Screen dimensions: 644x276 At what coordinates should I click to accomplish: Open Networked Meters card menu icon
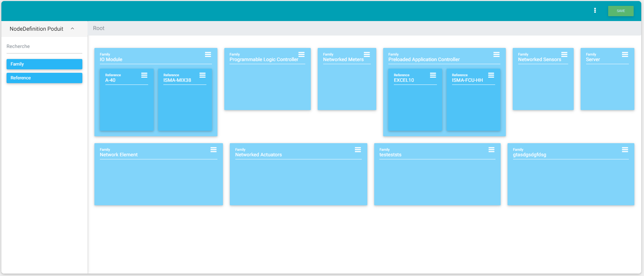pos(367,55)
